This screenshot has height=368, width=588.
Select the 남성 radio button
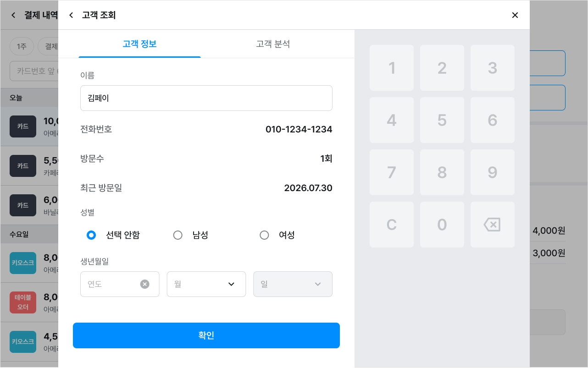191,235
